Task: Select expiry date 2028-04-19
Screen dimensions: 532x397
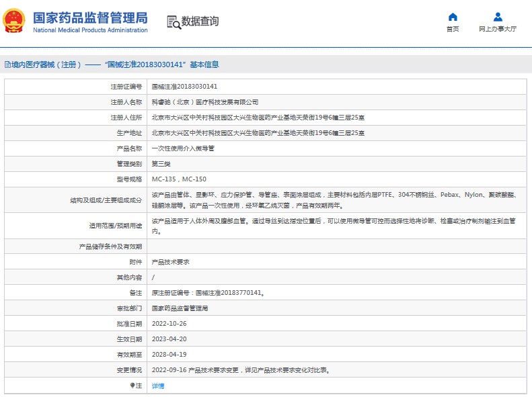Action: pos(169,355)
